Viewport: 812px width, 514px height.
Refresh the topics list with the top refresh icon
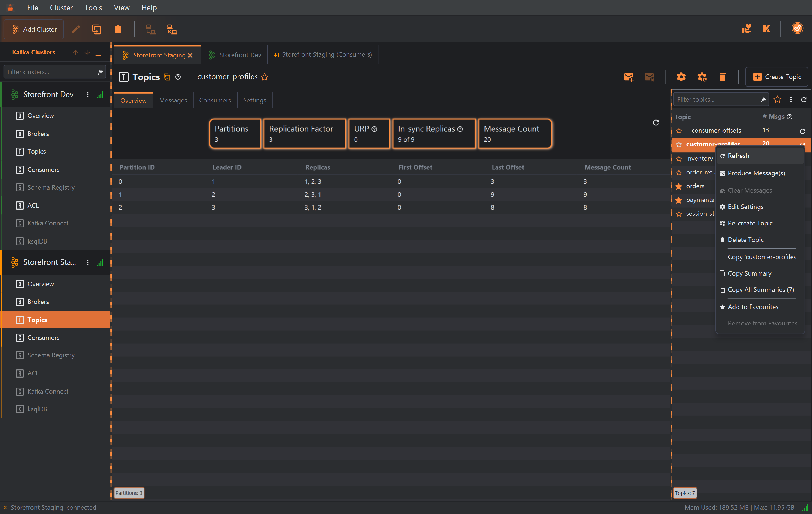804,100
